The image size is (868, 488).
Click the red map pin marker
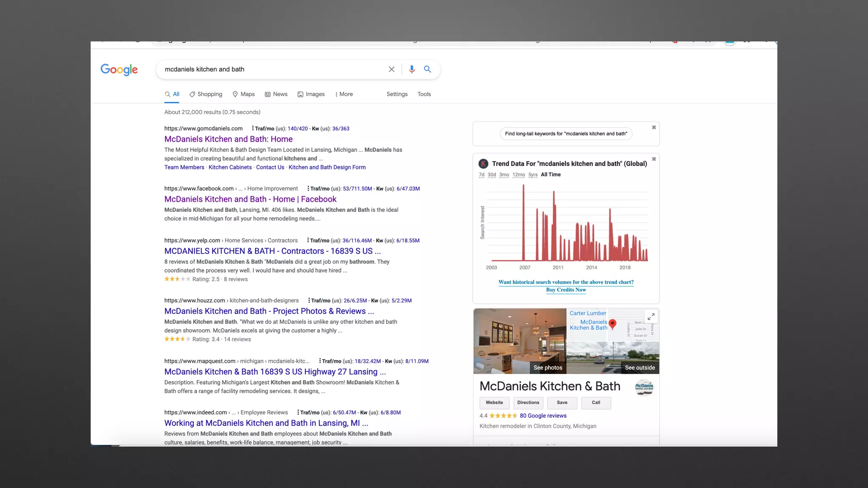click(x=612, y=325)
